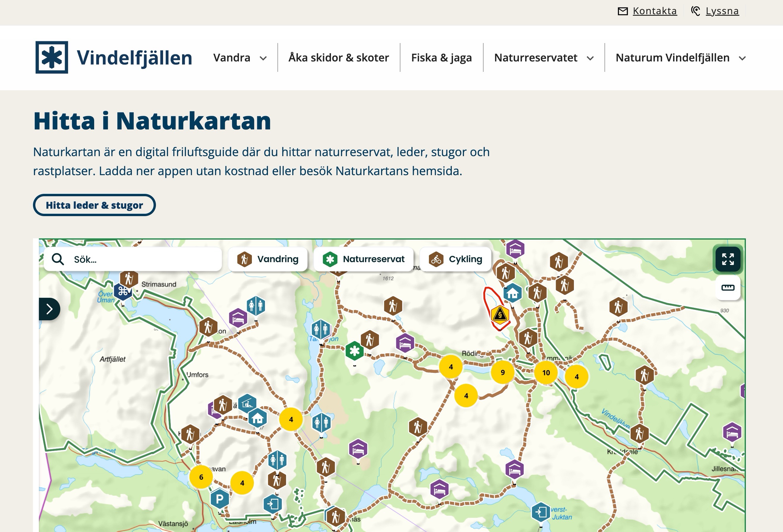Open the Naturreservatet menu item
Image resolution: width=783 pixels, height=532 pixels.
coord(536,58)
